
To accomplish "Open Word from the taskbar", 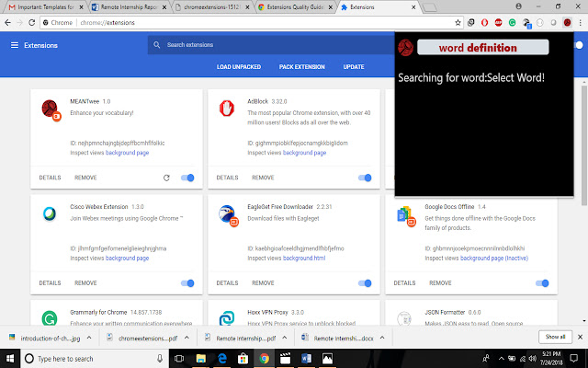I will 306,359.
